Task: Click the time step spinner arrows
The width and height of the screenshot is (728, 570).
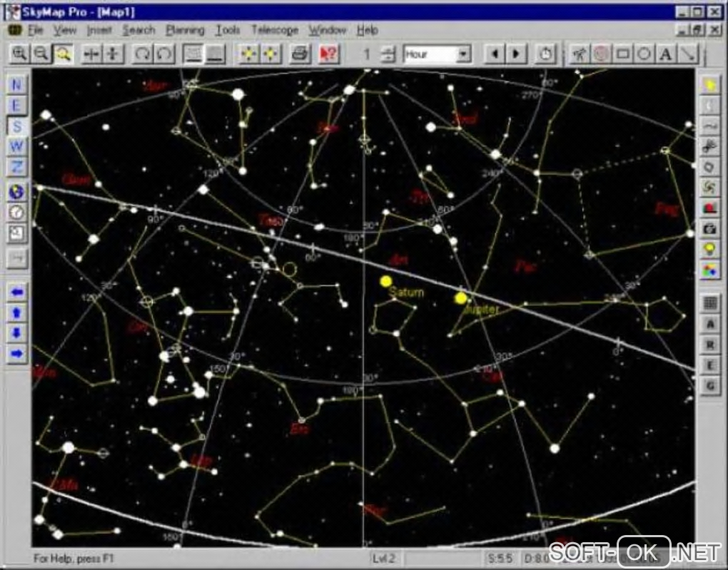Action: pyautogui.click(x=388, y=54)
